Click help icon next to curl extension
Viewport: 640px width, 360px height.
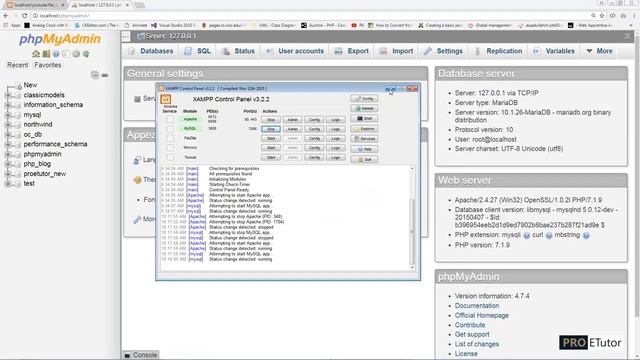[x=549, y=236]
